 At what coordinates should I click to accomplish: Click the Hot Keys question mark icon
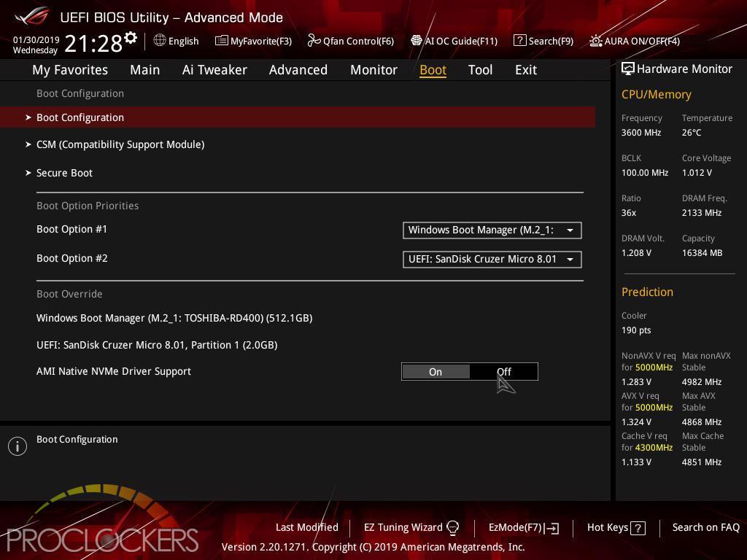pyautogui.click(x=638, y=528)
